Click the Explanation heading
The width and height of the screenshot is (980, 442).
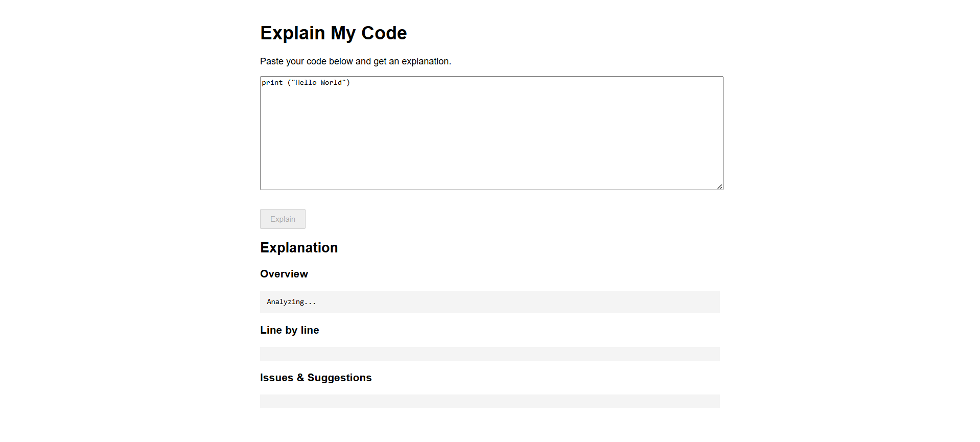point(299,248)
